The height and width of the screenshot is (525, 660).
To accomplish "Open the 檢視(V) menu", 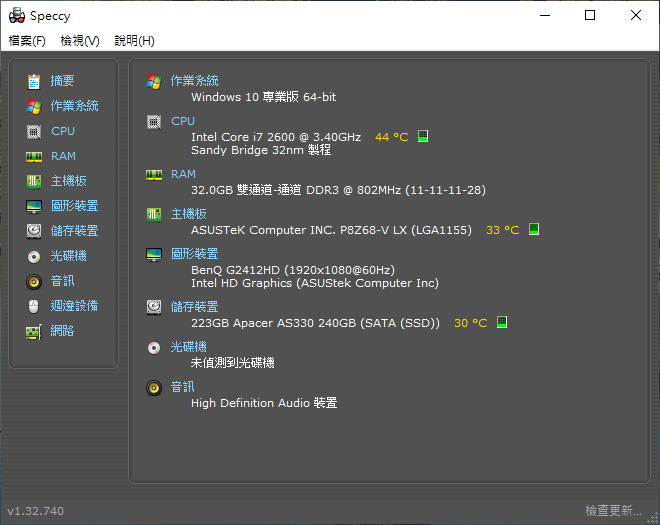I will (80, 41).
